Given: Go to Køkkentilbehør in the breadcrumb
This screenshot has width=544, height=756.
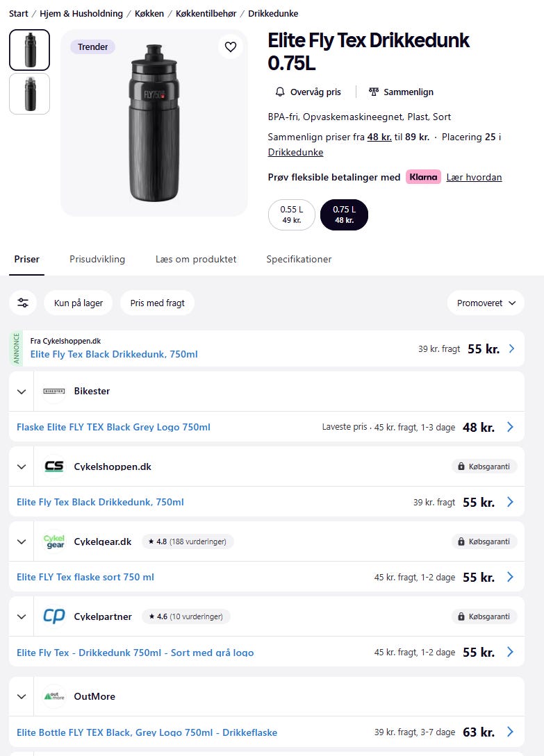Looking at the screenshot, I should click(206, 13).
